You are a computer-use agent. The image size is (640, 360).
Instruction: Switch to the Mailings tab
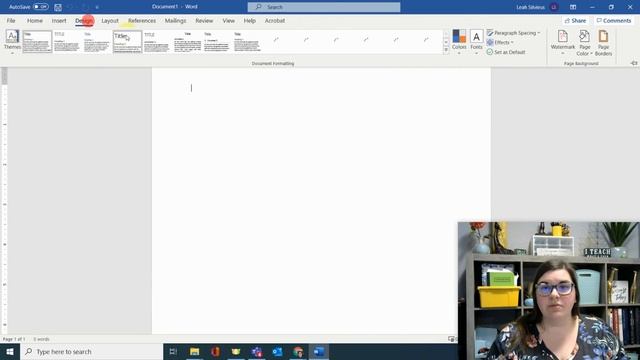pyautogui.click(x=175, y=20)
